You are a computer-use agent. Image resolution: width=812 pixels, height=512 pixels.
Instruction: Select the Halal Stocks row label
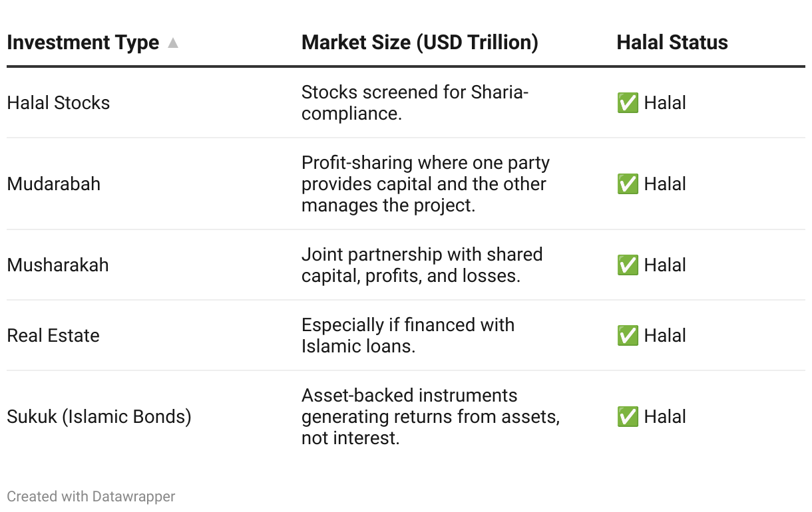pyautogui.click(x=59, y=103)
